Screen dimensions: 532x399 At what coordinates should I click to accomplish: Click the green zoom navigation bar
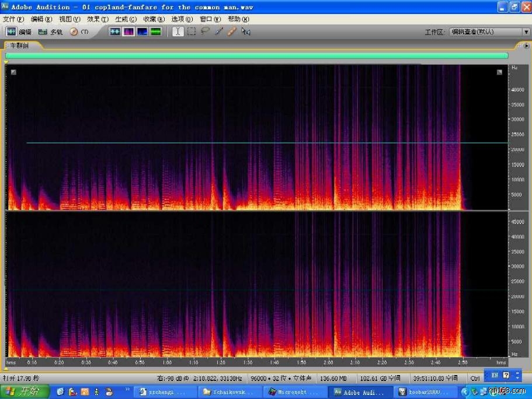[x=256, y=55]
